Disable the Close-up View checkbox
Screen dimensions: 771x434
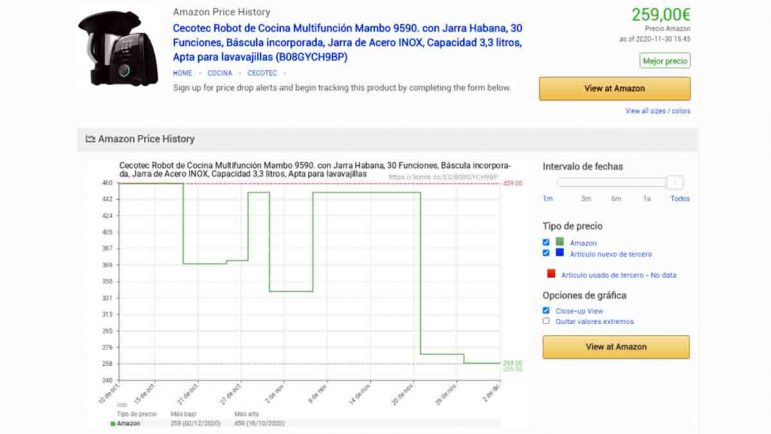point(546,310)
